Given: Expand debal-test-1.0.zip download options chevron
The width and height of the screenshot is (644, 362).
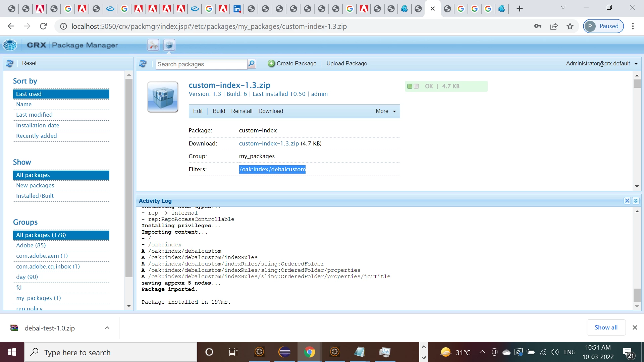Looking at the screenshot, I should [107, 328].
